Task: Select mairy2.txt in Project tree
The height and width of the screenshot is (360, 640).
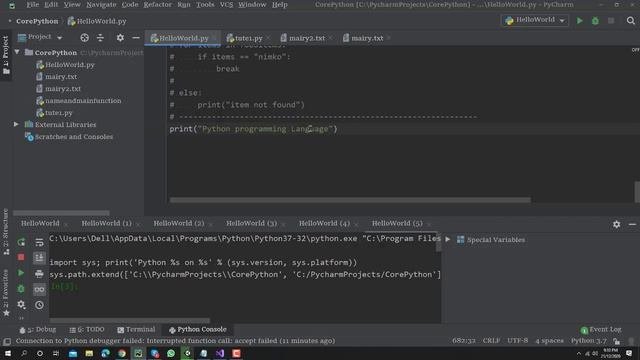Action: pyautogui.click(x=58, y=89)
